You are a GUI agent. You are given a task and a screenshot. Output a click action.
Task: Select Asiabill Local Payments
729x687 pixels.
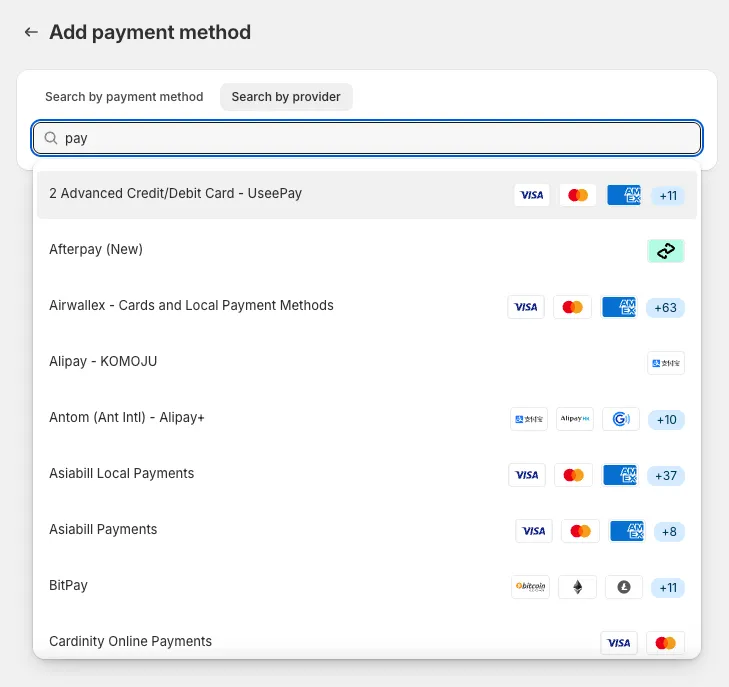click(x=367, y=475)
